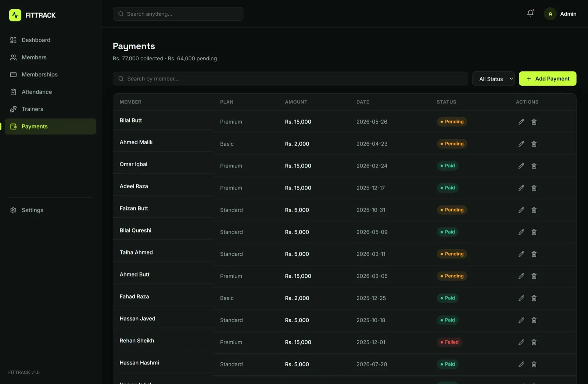Click the Date column header
588x384 pixels.
(363, 102)
